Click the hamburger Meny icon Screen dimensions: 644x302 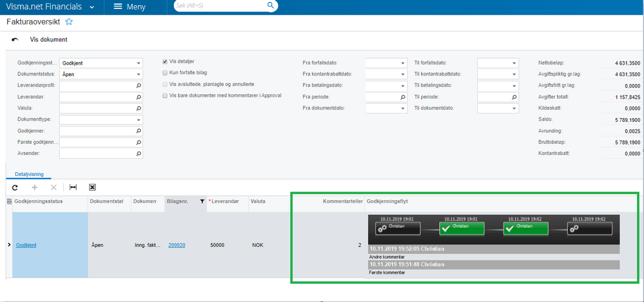(118, 6)
